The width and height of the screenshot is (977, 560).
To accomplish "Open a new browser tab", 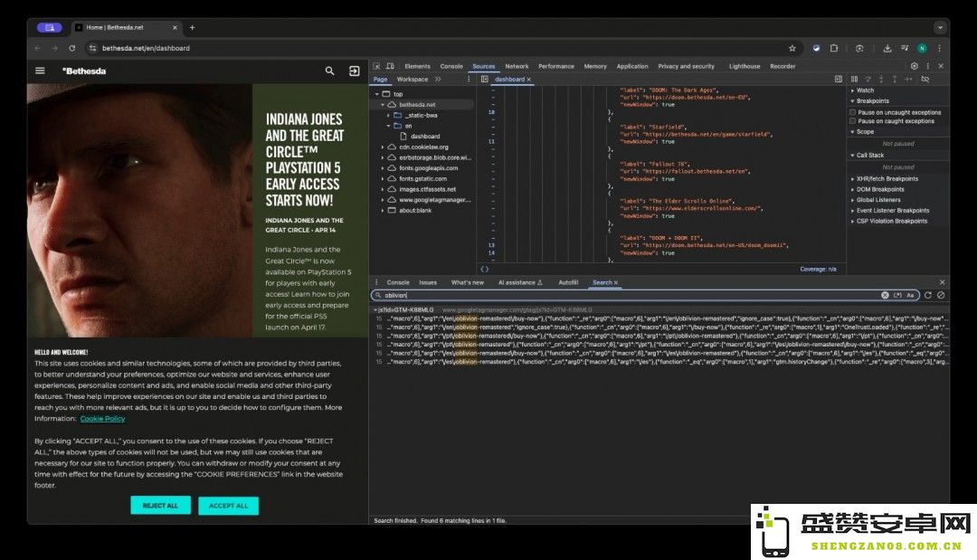I will click(x=192, y=27).
